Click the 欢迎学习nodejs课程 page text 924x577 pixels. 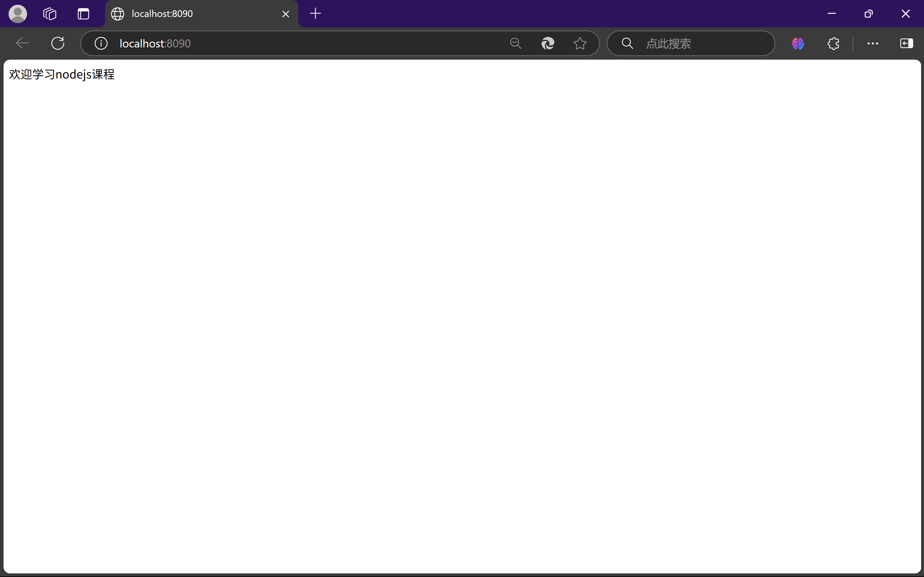pyautogui.click(x=62, y=74)
